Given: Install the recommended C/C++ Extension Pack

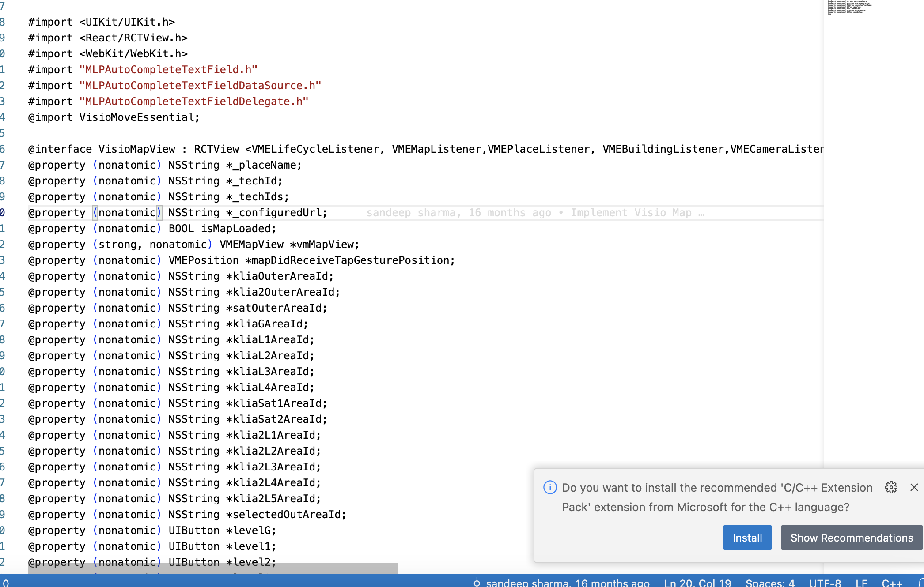Looking at the screenshot, I should click(747, 537).
